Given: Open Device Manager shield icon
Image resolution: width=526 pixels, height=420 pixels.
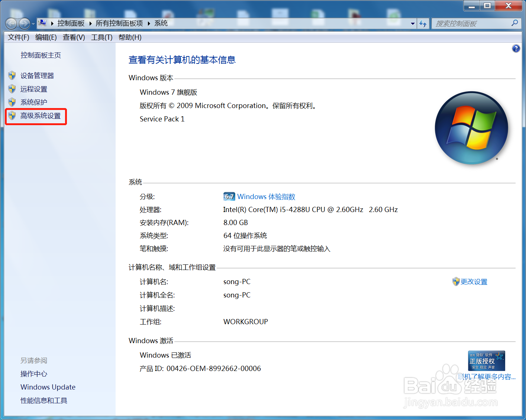Looking at the screenshot, I should point(12,75).
